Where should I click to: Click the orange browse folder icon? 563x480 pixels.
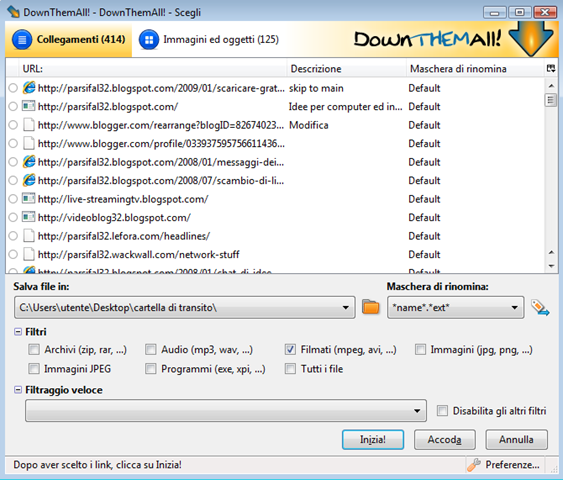click(x=371, y=307)
